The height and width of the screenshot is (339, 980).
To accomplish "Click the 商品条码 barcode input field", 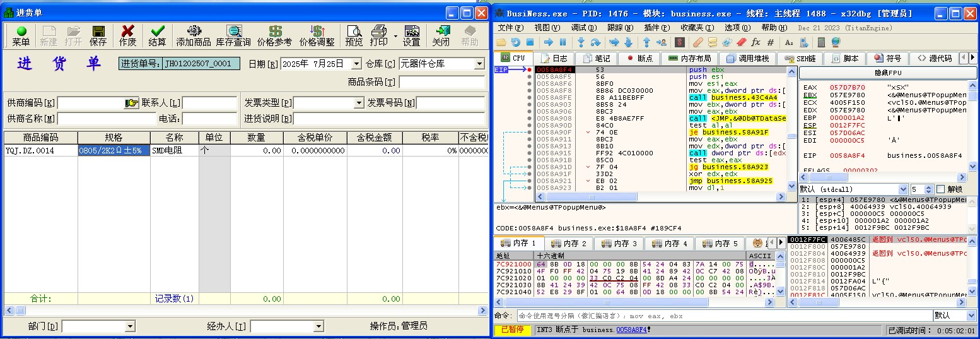I will 441,82.
